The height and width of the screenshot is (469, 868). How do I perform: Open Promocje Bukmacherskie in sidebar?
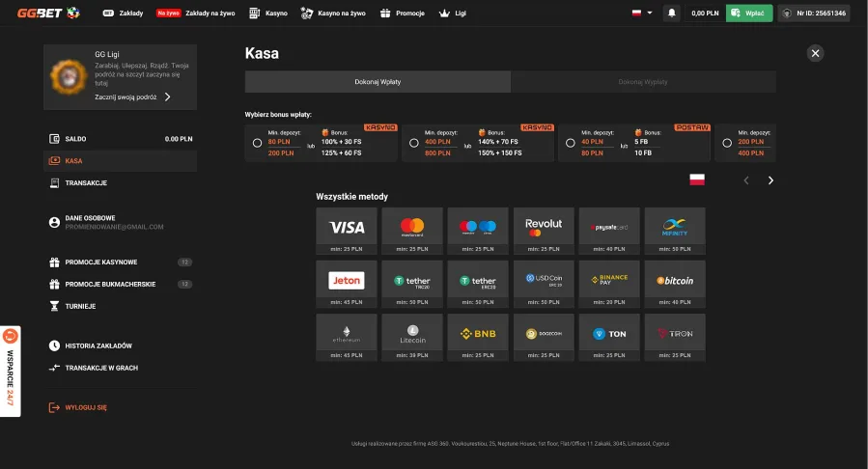tap(120, 285)
